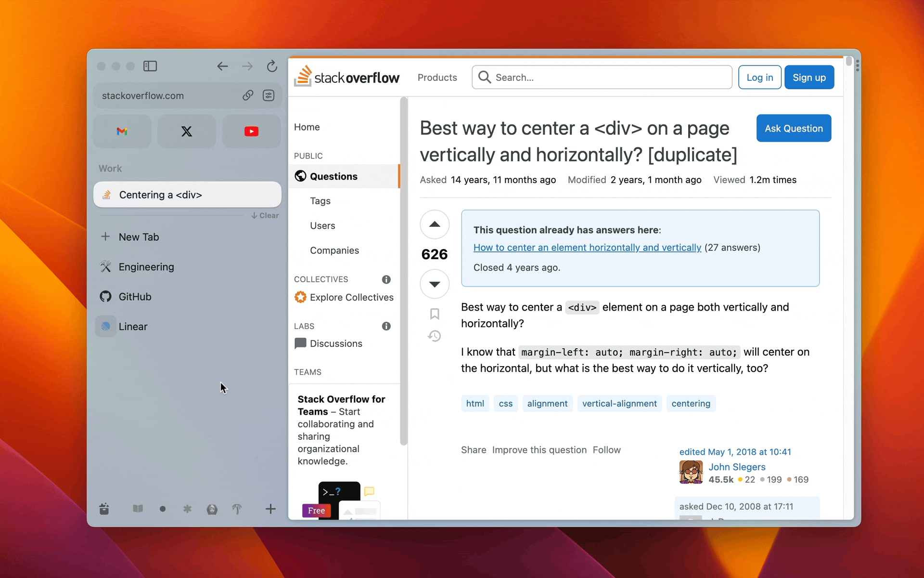Viewport: 924px width, 578px height.
Task: Click the alignment tag
Action: (x=547, y=404)
